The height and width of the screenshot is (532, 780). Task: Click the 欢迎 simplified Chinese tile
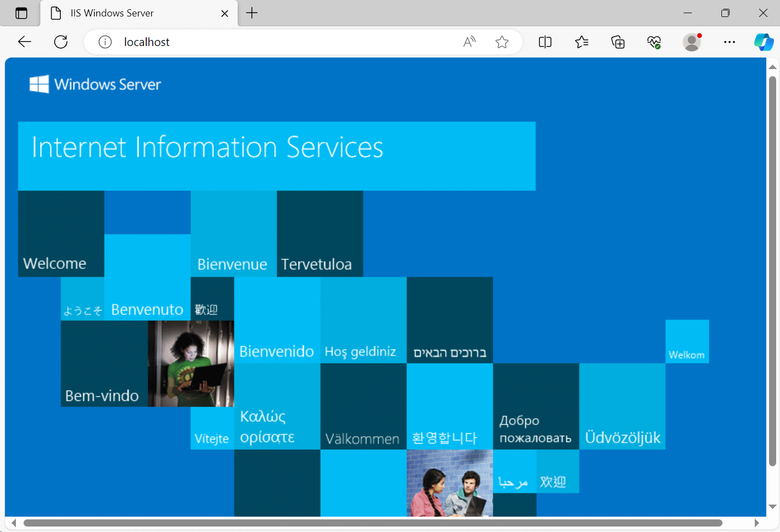coord(558,471)
